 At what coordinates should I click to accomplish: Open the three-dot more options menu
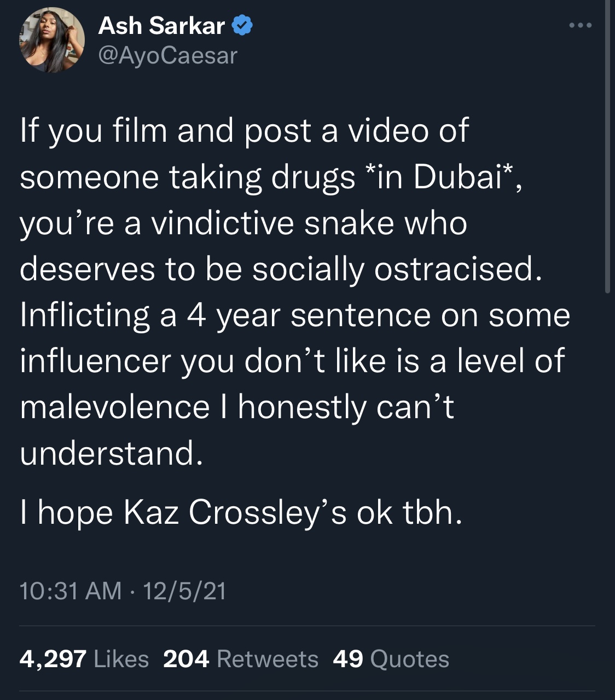[580, 25]
